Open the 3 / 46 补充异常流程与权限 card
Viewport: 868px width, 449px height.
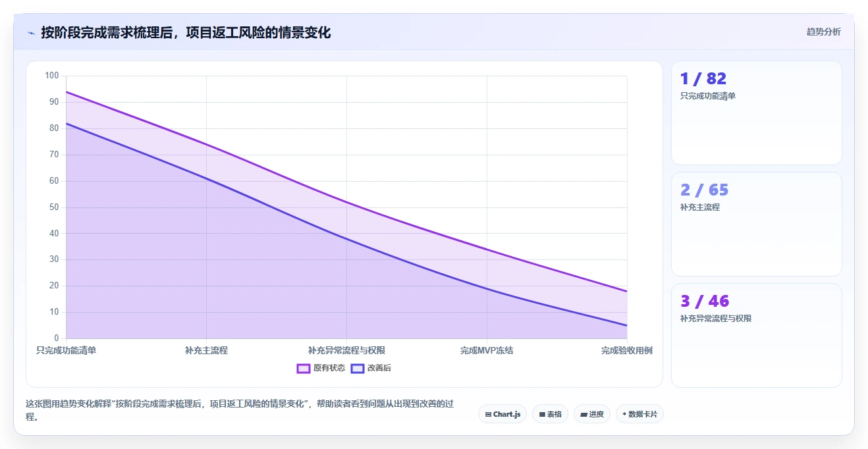[x=756, y=335]
